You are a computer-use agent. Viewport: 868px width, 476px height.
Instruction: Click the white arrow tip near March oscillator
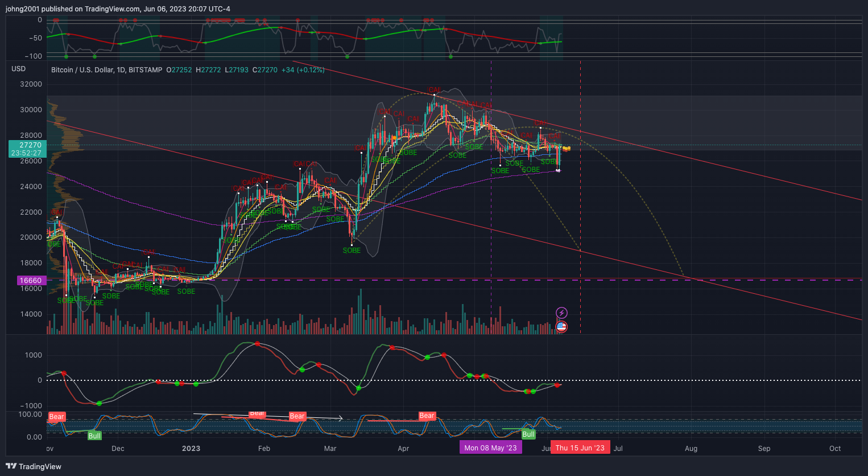[340, 418]
